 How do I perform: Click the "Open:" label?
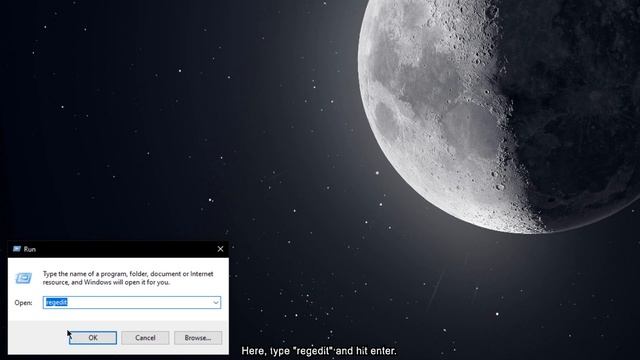pyautogui.click(x=23, y=303)
